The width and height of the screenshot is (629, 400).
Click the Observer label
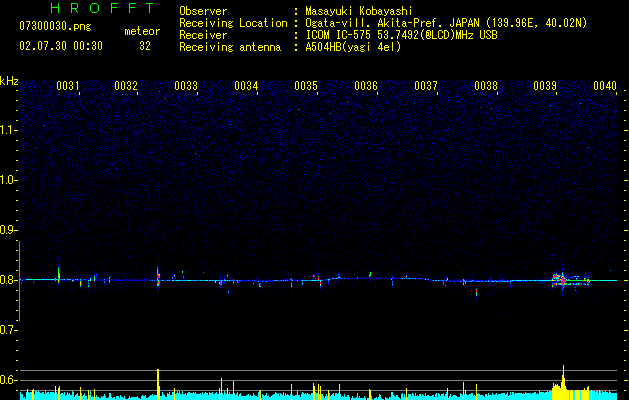[203, 11]
